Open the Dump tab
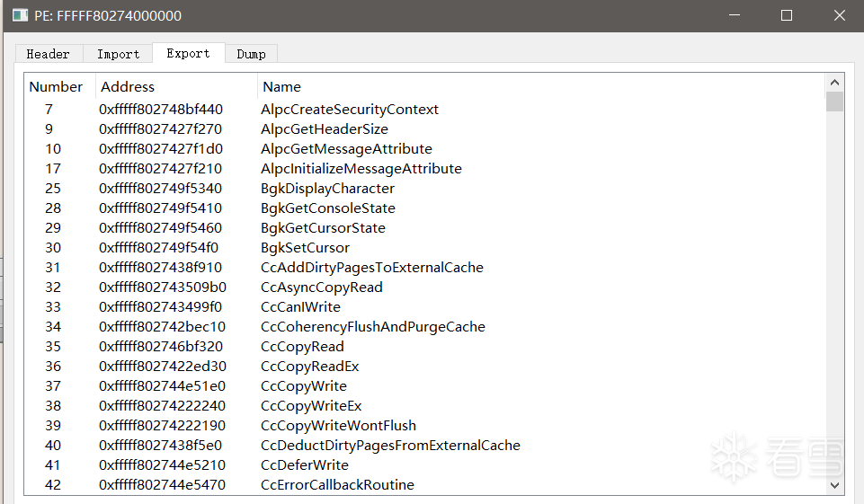Image resolution: width=864 pixels, height=504 pixels. (x=251, y=54)
